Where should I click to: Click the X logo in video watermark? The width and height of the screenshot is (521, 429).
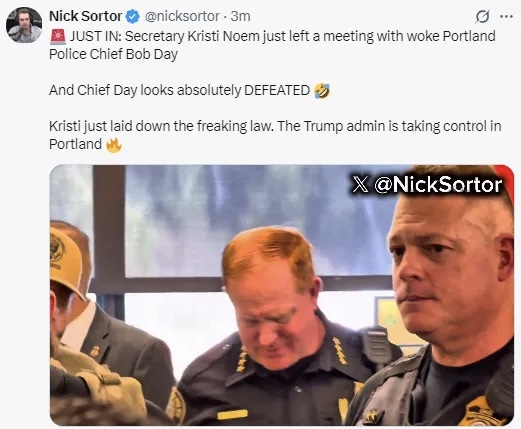pyautogui.click(x=360, y=185)
